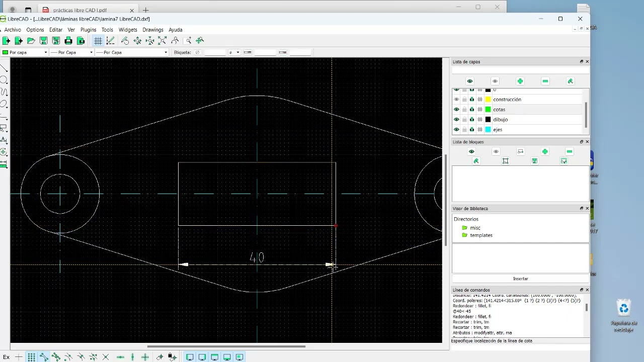644x362 pixels.
Task: Open the line width 'Por Capa' dropdown
Action: tap(72, 52)
